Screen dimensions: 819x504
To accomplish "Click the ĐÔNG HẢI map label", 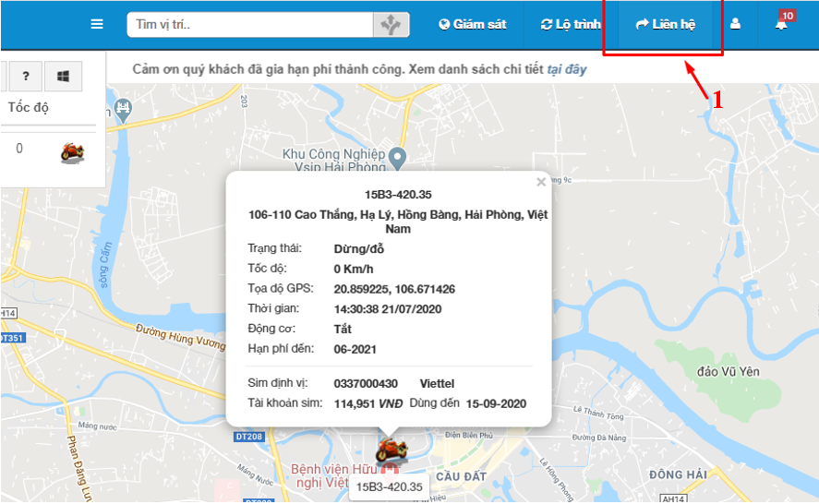I will (x=678, y=474).
